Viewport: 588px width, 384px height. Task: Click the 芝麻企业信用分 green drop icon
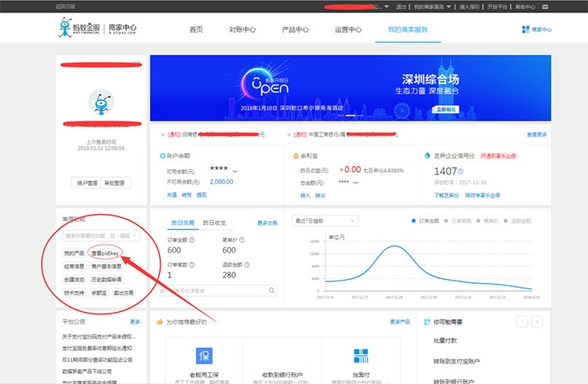(427, 155)
